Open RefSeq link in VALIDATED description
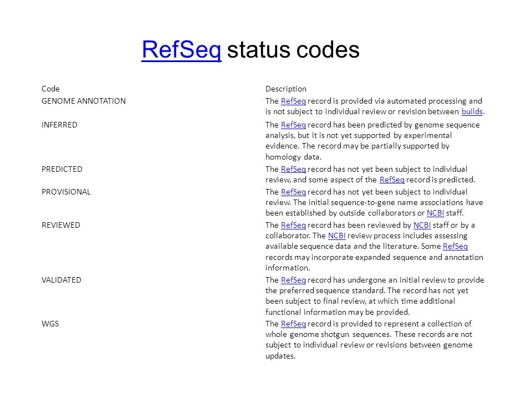This screenshot has height=399, width=532. 293,280
